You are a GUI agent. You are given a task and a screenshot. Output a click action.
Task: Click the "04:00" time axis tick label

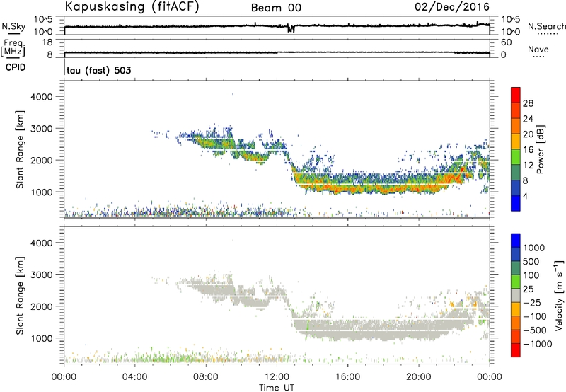(x=134, y=377)
